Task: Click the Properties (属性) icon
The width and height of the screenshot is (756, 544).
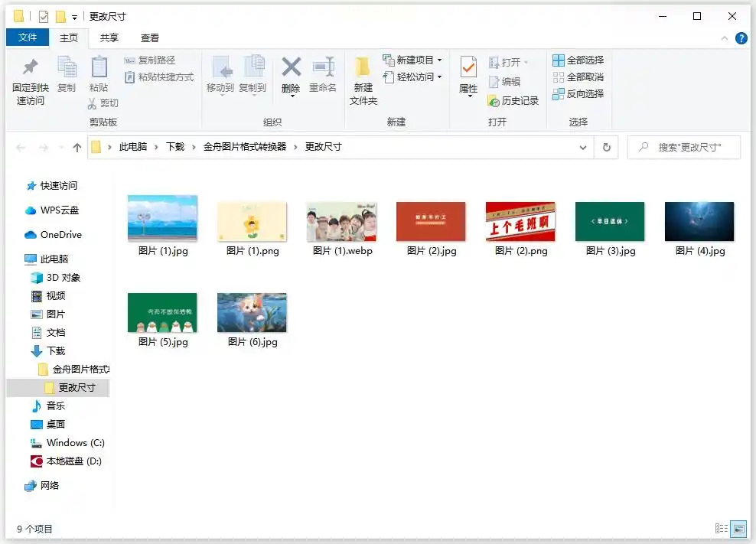Action: pos(468,67)
